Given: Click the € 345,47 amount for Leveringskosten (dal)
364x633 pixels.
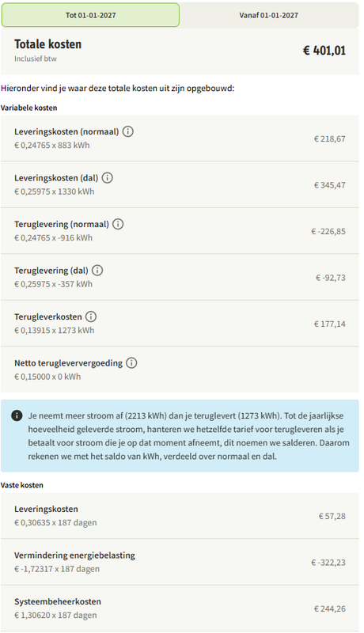Looking at the screenshot, I should tap(330, 185).
